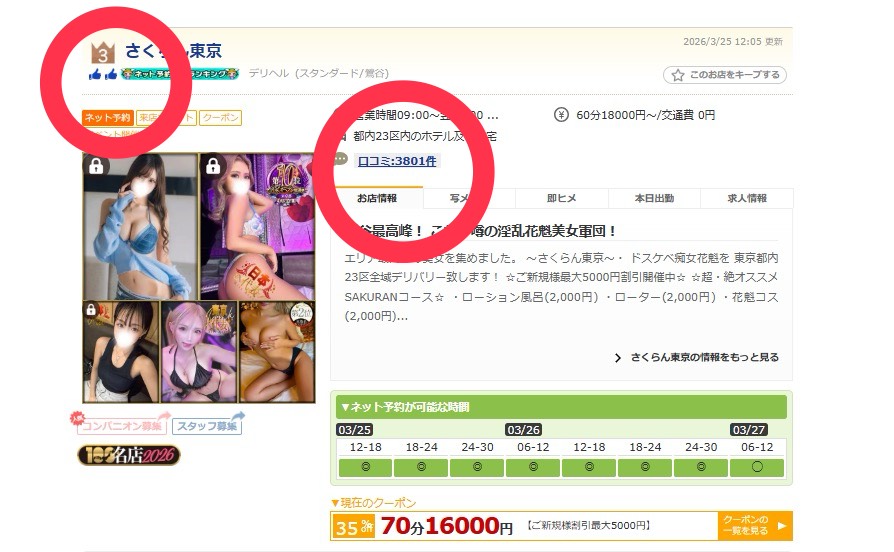894x552 pixels.
Task: Open the 口コミ:3801件 reviews link
Action: (397, 160)
